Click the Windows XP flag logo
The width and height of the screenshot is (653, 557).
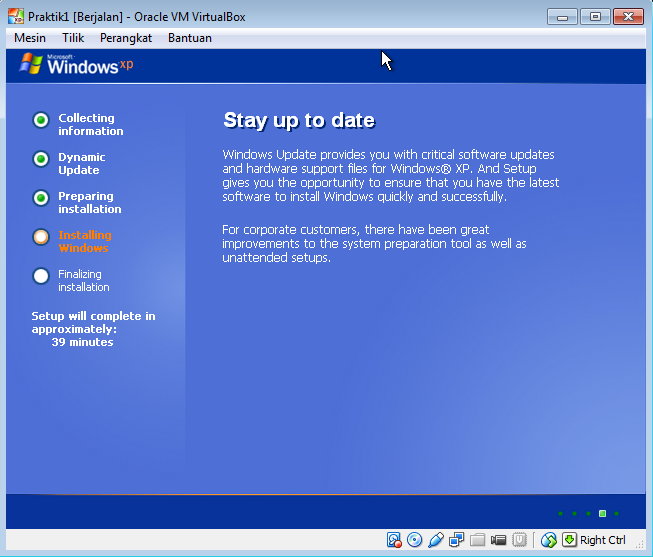pos(31,64)
